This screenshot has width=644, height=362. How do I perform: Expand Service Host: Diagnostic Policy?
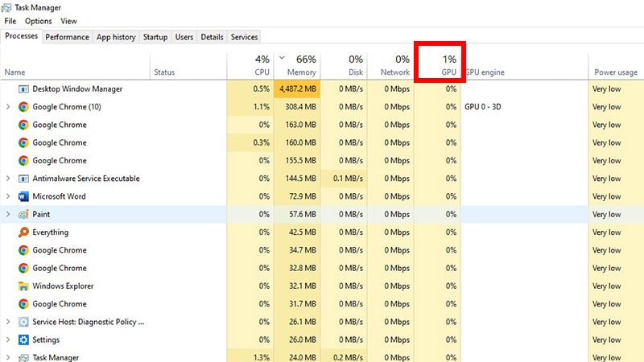pyautogui.click(x=8, y=322)
